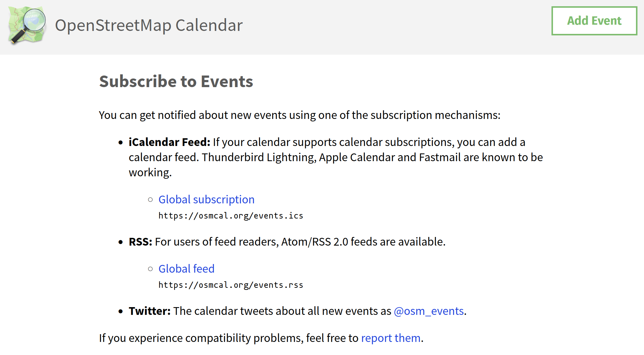Image resolution: width=644 pixels, height=355 pixels.
Task: Click the solid bullet before RSS
Action: (120, 242)
